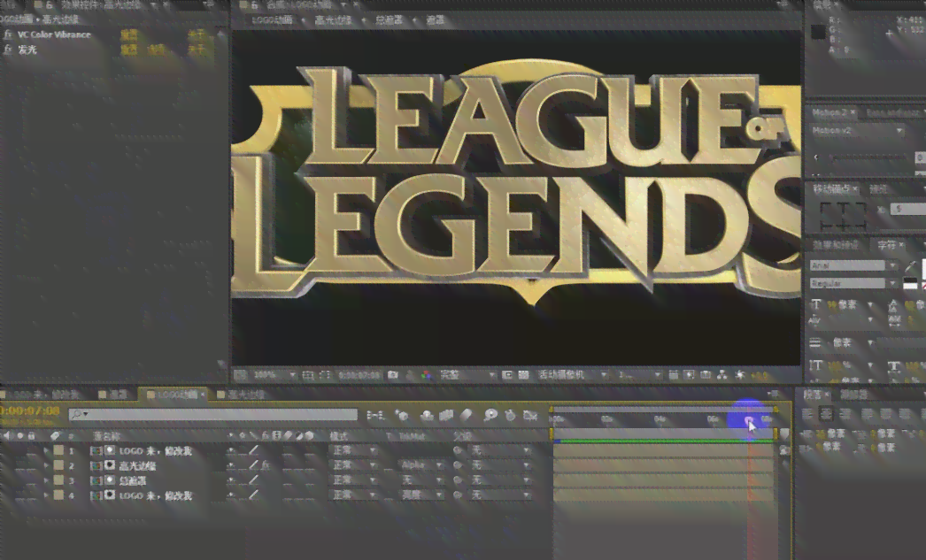Screen dimensions: 926x560
Task: Click reset exposure icon in the viewer
Action: pos(739,375)
